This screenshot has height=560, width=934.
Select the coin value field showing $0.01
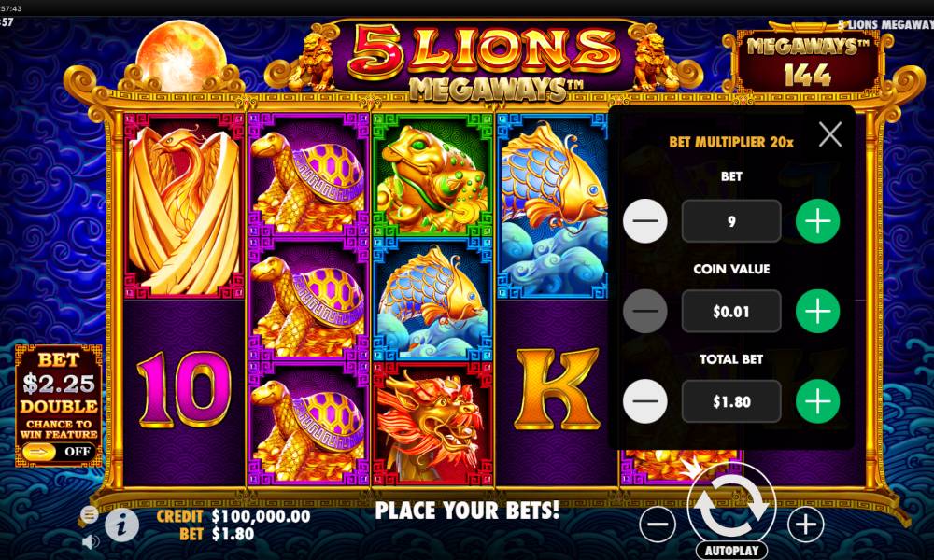tap(731, 311)
